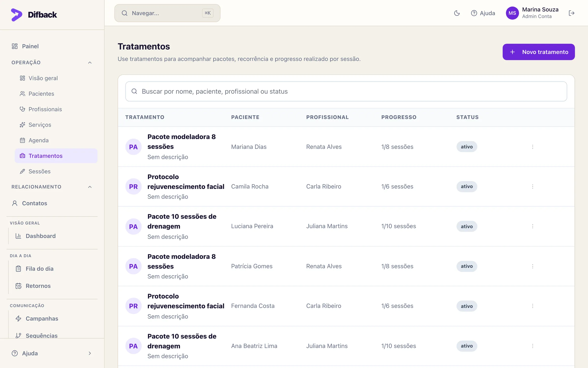Click ativo badge in Ana Beatriz Lima row
This screenshot has height=368, width=588.
click(x=467, y=346)
